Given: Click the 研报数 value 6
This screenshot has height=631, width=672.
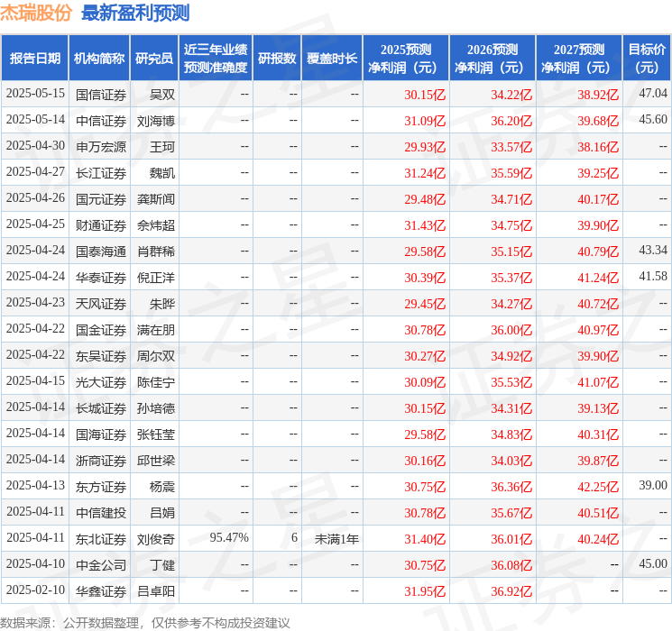Looking at the screenshot, I should pos(294,537).
